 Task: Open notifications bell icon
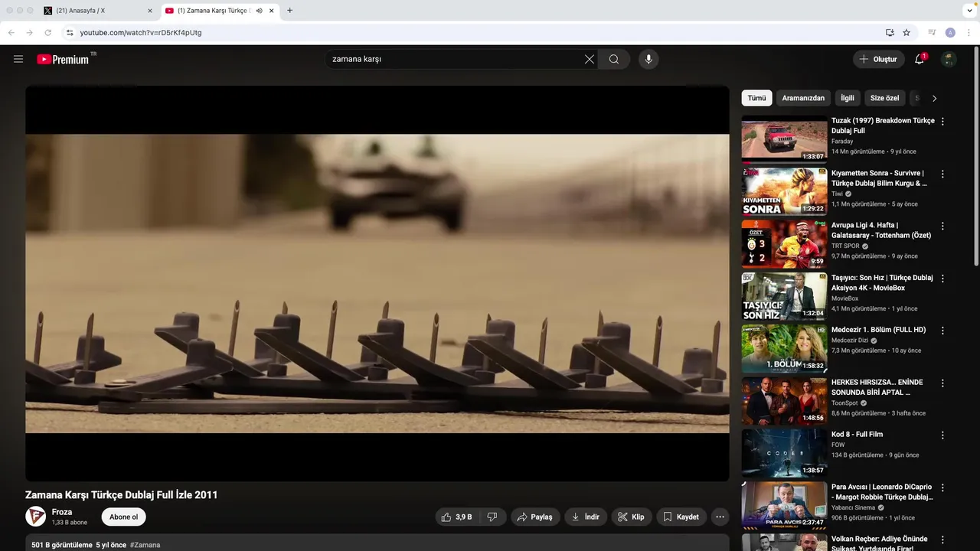tap(920, 59)
